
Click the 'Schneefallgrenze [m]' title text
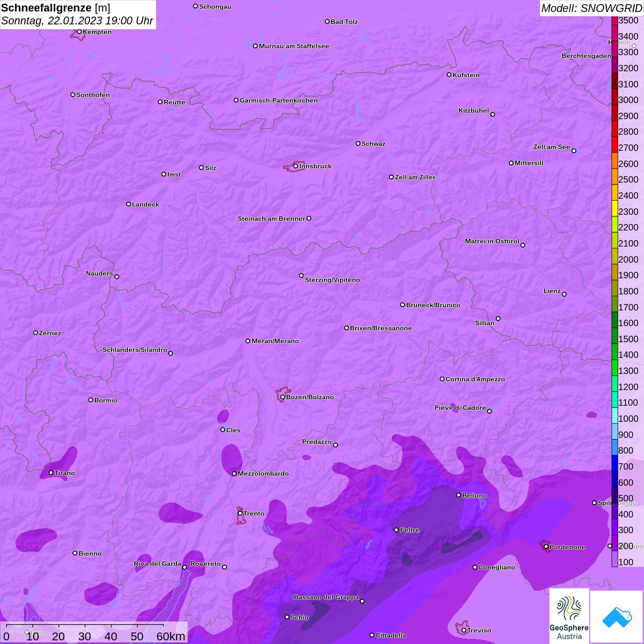(x=56, y=8)
